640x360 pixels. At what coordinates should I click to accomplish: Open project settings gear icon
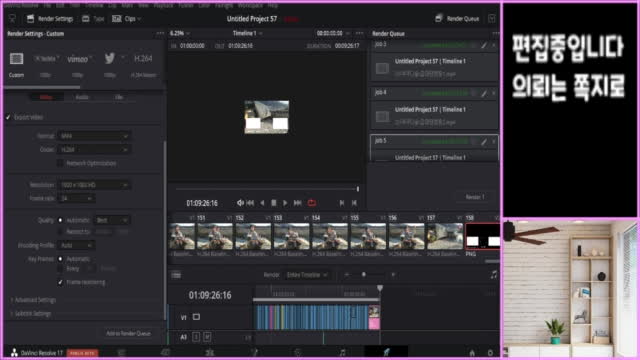point(490,353)
